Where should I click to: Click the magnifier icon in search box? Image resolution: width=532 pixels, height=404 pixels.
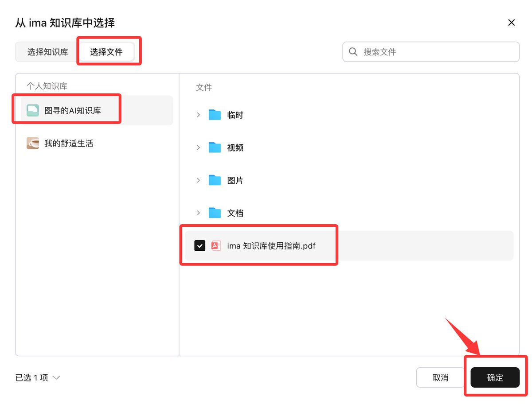(353, 52)
